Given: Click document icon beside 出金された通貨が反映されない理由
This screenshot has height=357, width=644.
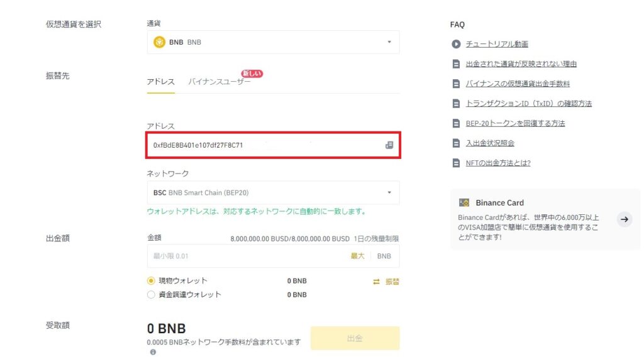Looking at the screenshot, I should tap(456, 63).
